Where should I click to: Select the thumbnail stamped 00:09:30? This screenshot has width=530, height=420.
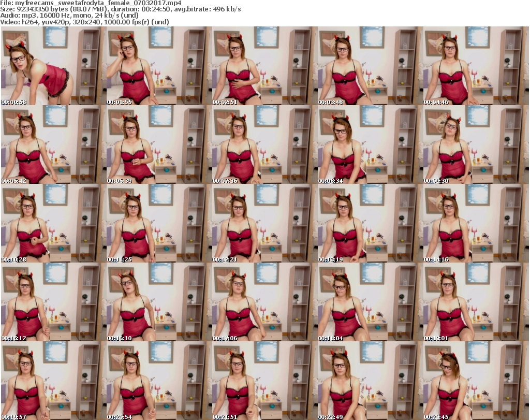point(476,144)
